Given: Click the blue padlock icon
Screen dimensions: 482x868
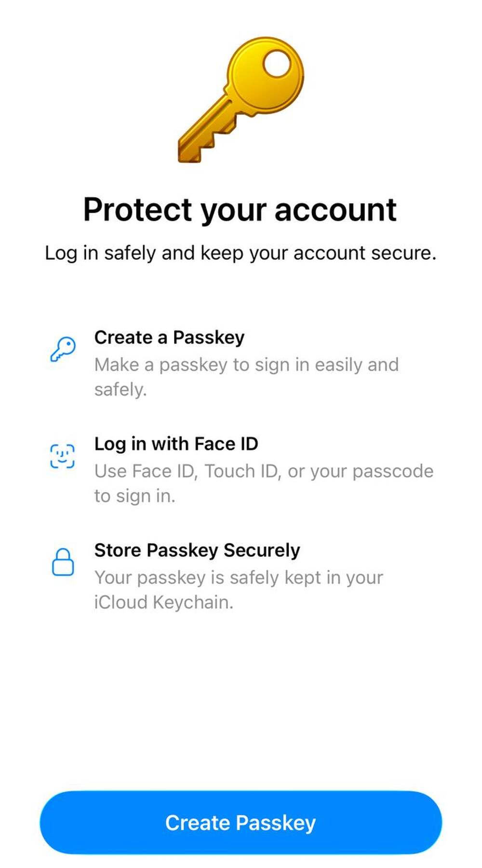Looking at the screenshot, I should [63, 562].
